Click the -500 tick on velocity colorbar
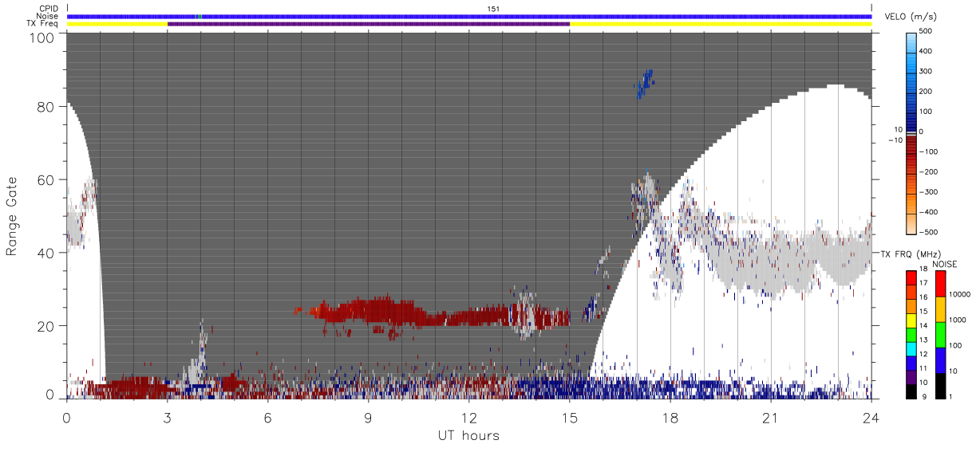The height and width of the screenshot is (452, 980). pos(930,231)
